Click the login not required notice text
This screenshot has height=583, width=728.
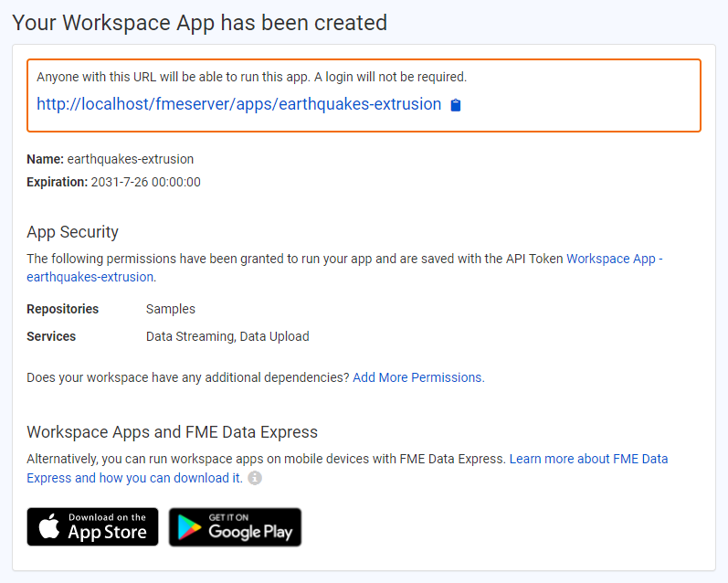pos(251,77)
